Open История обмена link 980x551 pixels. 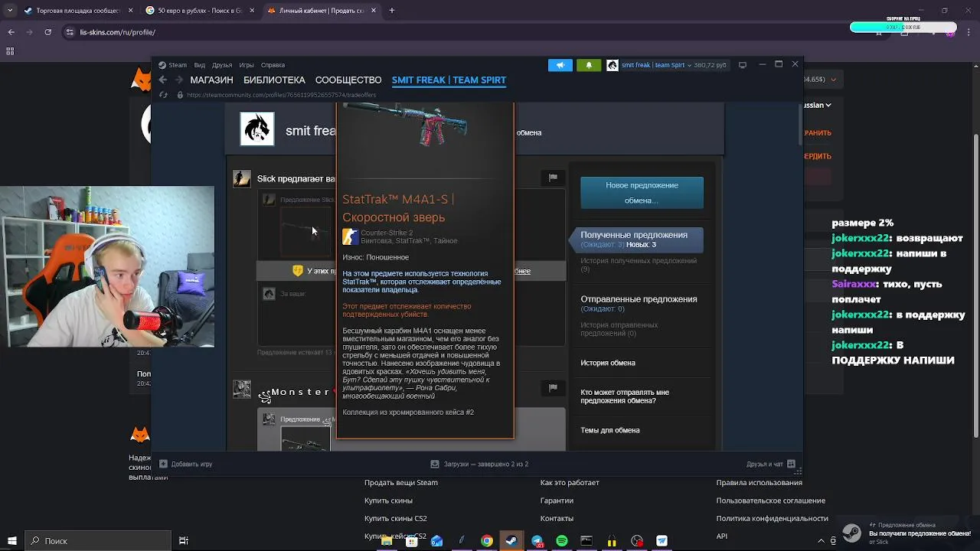[x=608, y=363]
